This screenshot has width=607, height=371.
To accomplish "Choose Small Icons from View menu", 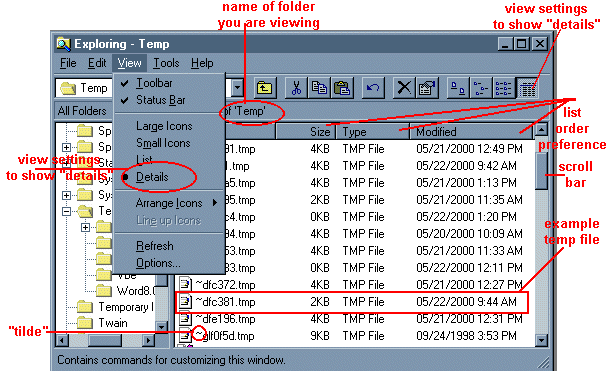I will point(163,143).
